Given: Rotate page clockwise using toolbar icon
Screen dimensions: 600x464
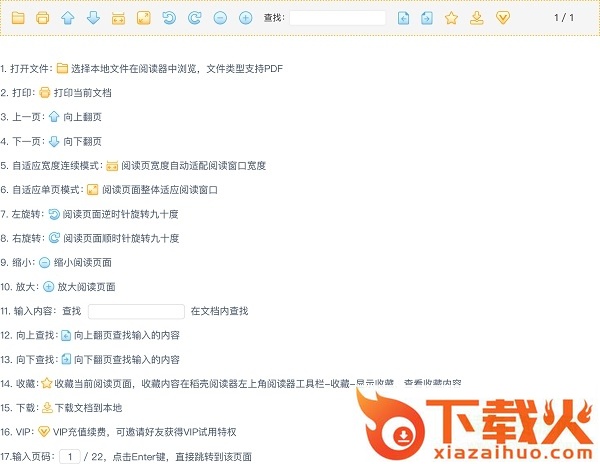Looking at the screenshot, I should 195,18.
